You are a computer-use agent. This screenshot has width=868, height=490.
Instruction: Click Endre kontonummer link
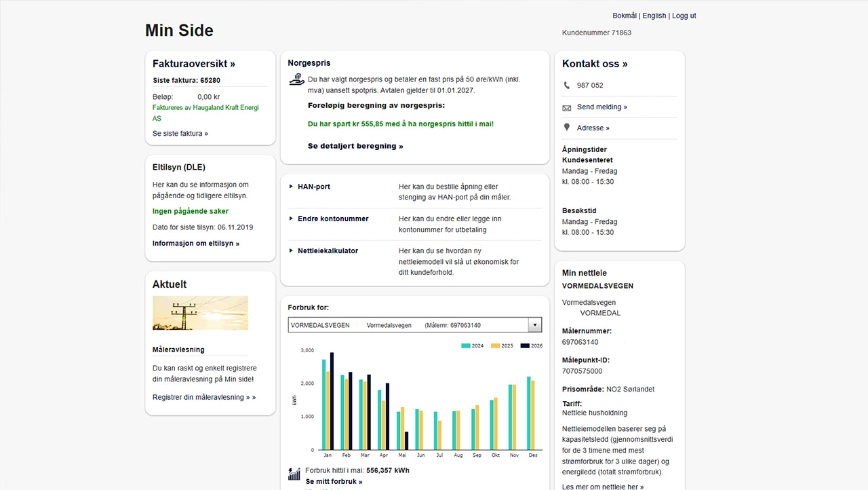pyautogui.click(x=333, y=219)
